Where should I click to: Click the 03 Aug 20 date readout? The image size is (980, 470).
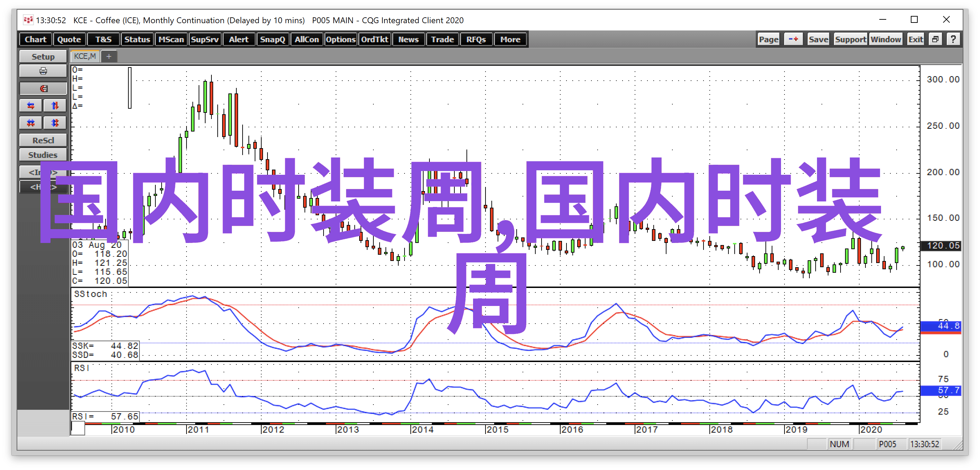pos(97,245)
